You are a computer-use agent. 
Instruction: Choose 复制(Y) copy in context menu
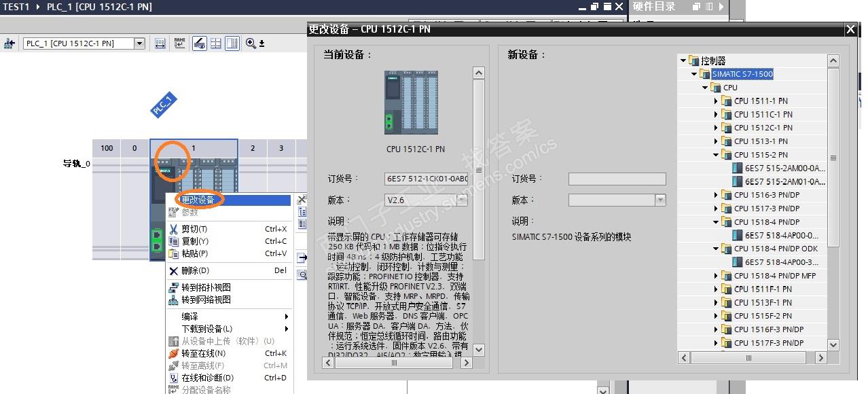(x=230, y=241)
